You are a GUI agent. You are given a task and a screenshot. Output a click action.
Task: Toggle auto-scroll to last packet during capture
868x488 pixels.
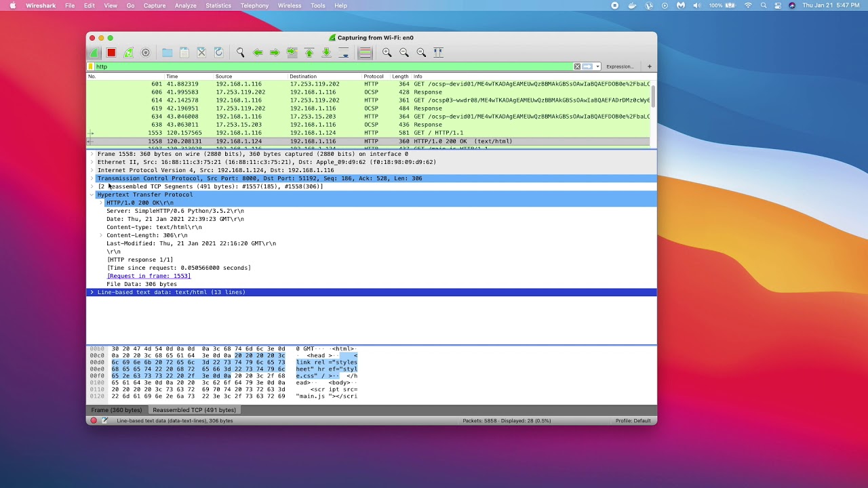pyautogui.click(x=344, y=52)
